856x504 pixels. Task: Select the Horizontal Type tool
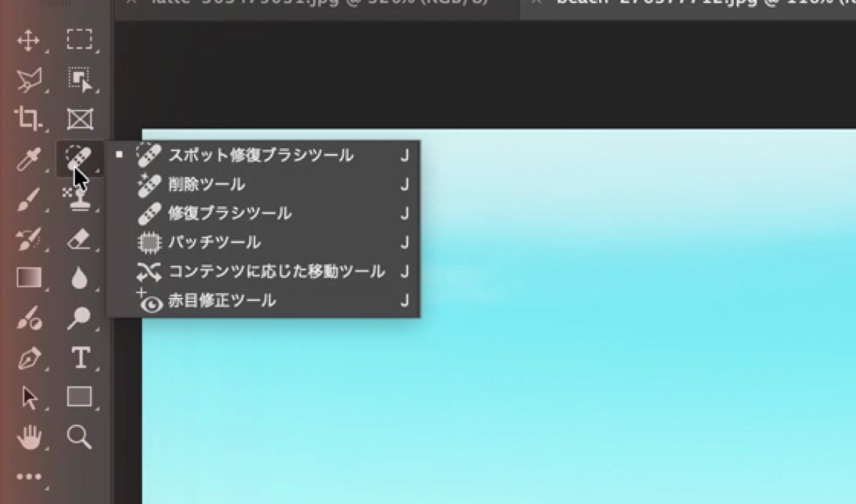(x=80, y=357)
